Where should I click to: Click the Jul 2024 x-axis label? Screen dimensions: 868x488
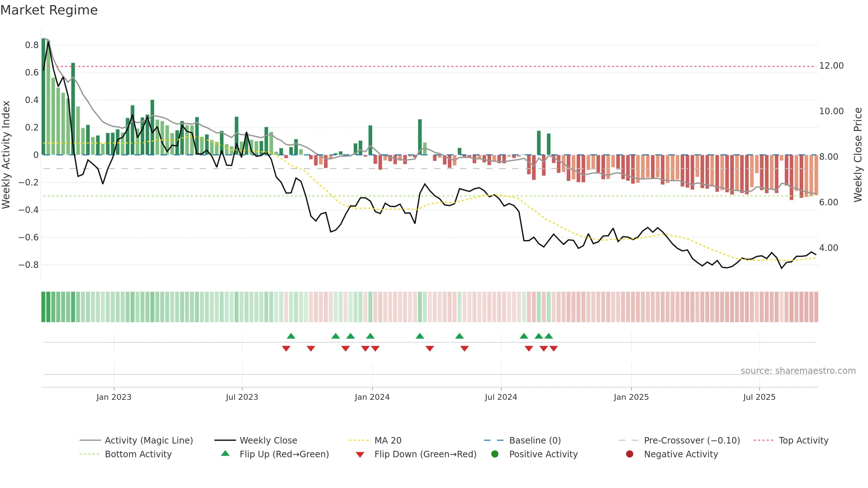(501, 397)
